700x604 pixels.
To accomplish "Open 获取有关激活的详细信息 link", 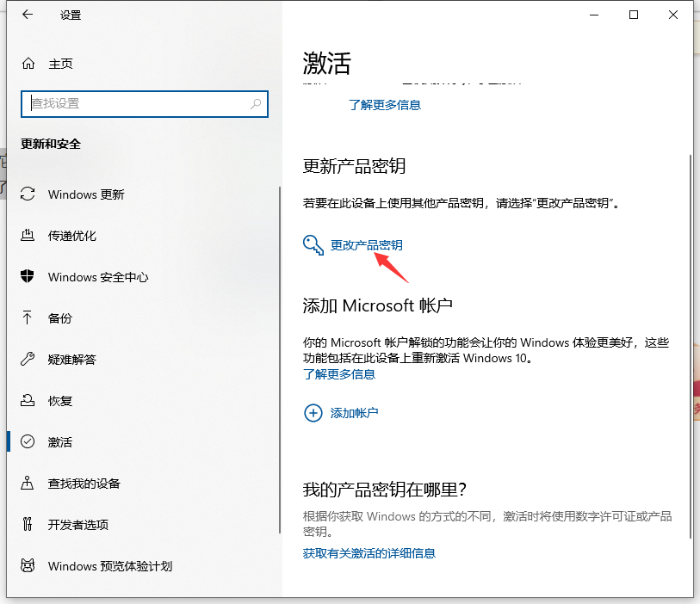I will tap(369, 553).
